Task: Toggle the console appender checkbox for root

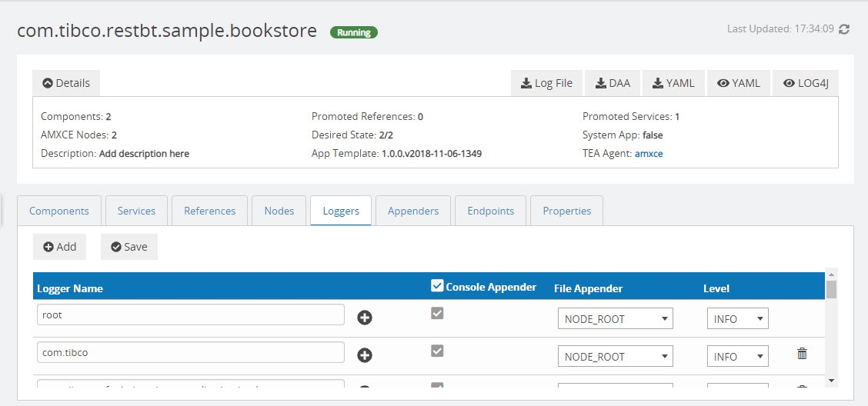Action: click(x=437, y=313)
